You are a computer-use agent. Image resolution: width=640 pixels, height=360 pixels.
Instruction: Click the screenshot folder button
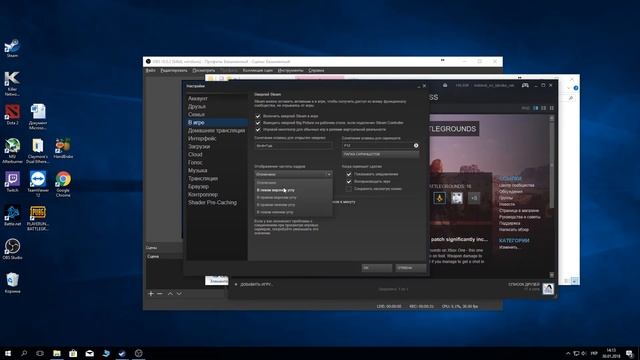[380, 154]
